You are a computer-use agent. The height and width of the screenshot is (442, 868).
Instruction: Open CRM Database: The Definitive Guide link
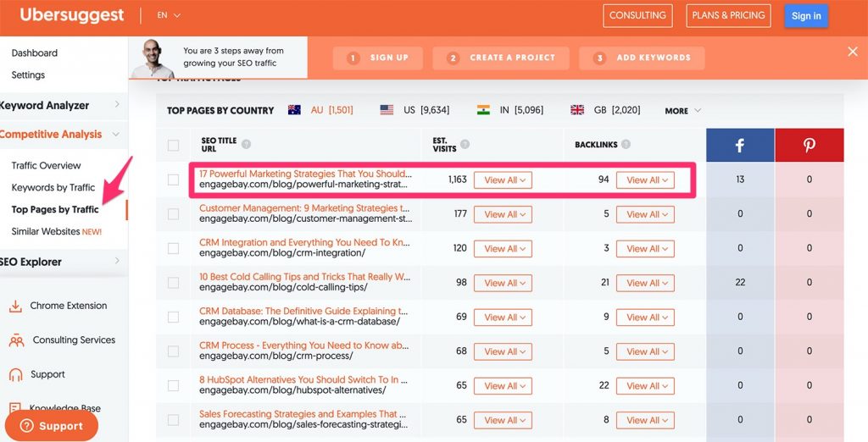tap(303, 311)
